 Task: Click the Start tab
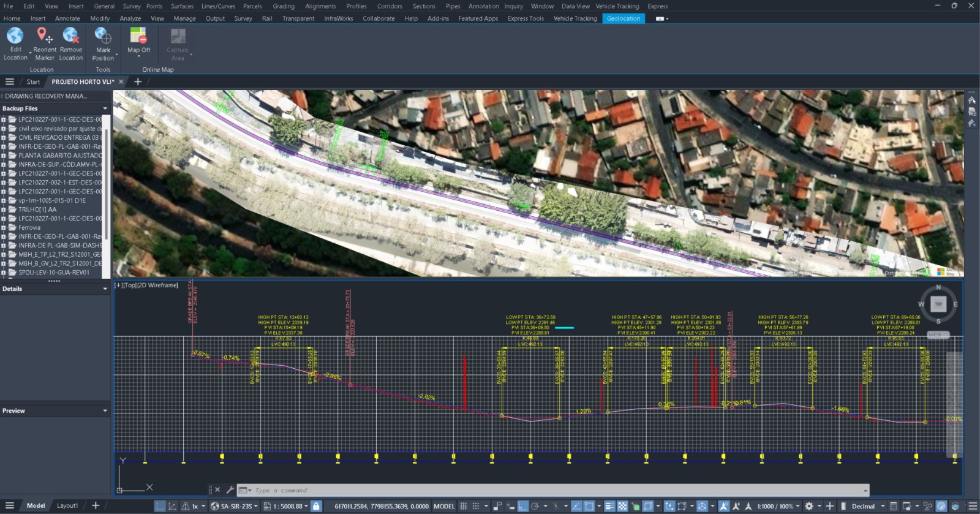point(33,81)
